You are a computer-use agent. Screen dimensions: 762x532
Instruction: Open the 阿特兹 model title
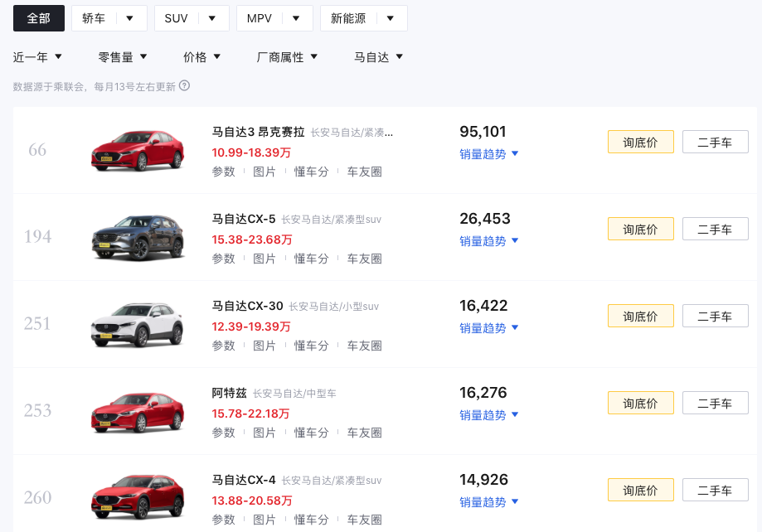point(229,393)
